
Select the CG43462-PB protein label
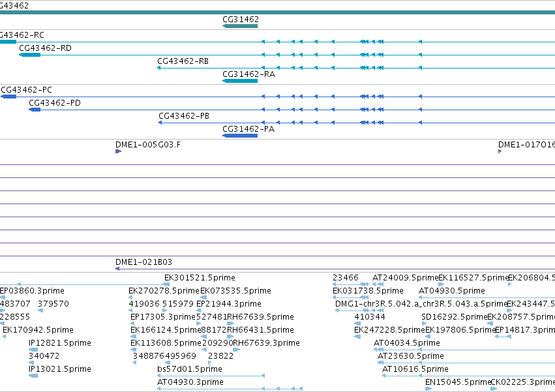click(x=184, y=116)
